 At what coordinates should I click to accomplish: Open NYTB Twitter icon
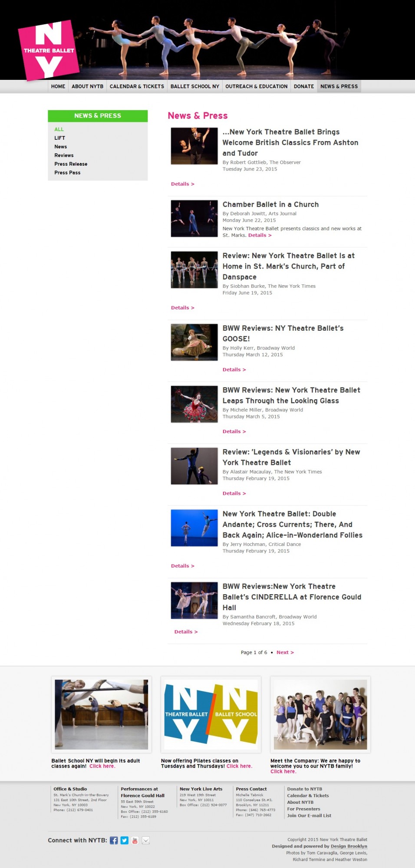[x=125, y=840]
